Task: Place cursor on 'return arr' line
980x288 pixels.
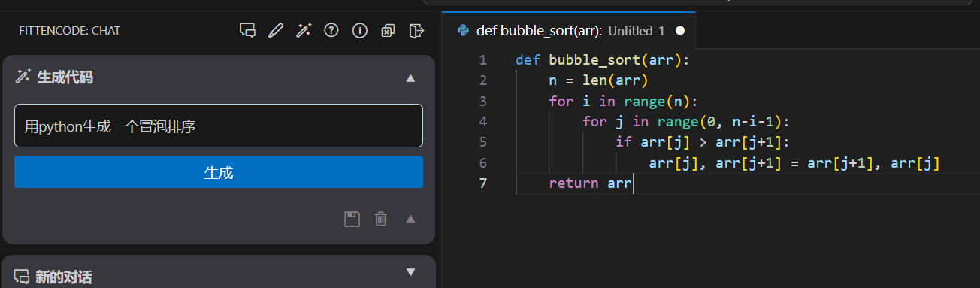Action: [591, 183]
